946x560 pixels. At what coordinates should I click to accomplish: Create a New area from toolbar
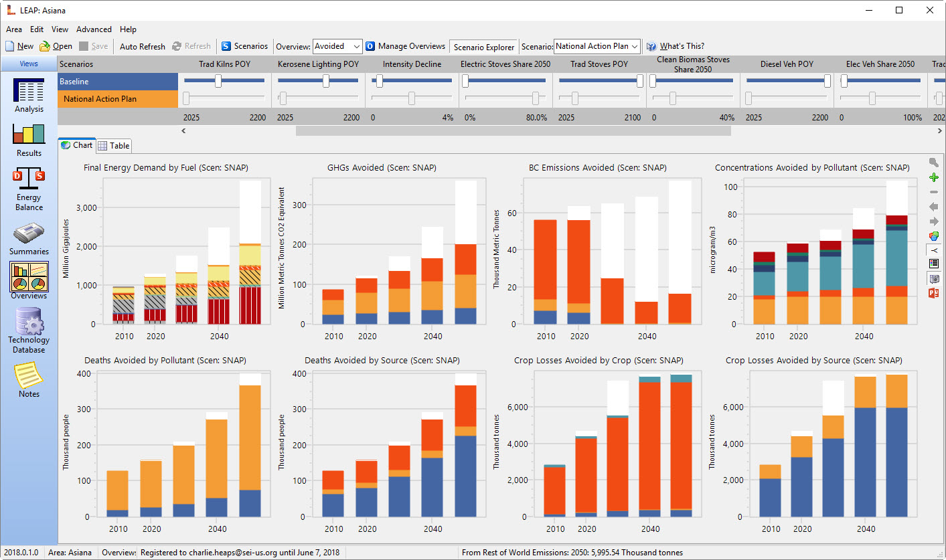[x=19, y=46]
